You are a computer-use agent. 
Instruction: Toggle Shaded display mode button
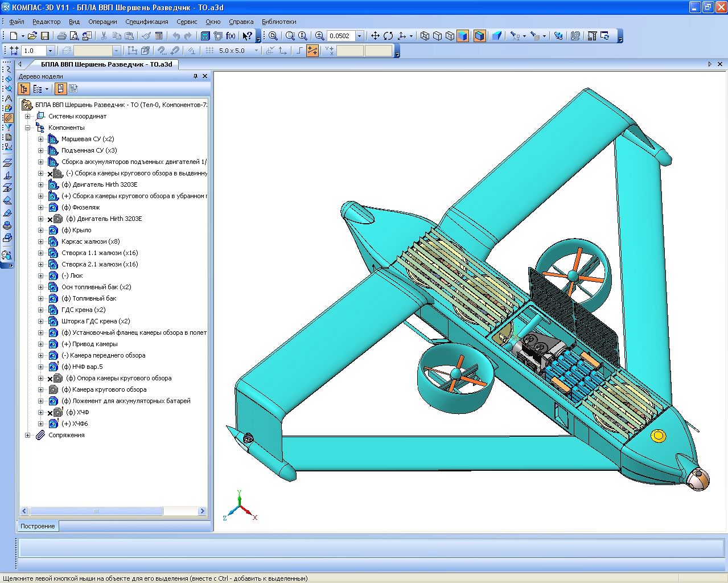[x=463, y=36]
